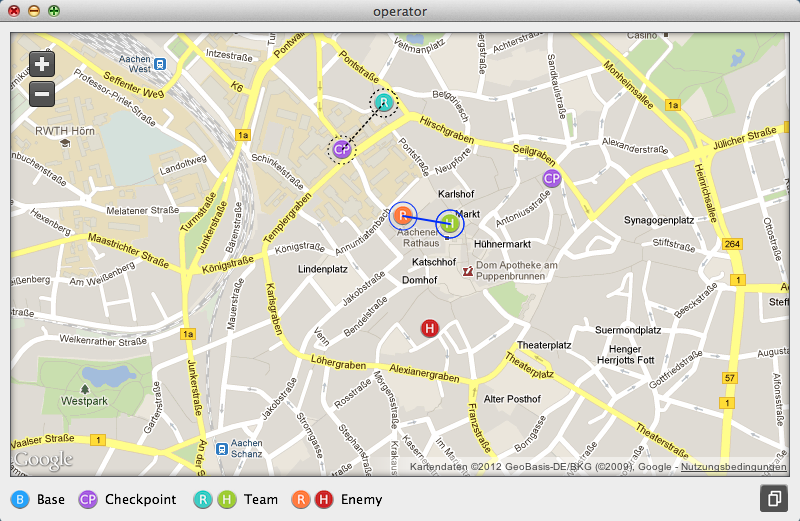Click the red H enemy marker near Bendelstraße
This screenshot has width=800, height=521.
click(x=430, y=328)
